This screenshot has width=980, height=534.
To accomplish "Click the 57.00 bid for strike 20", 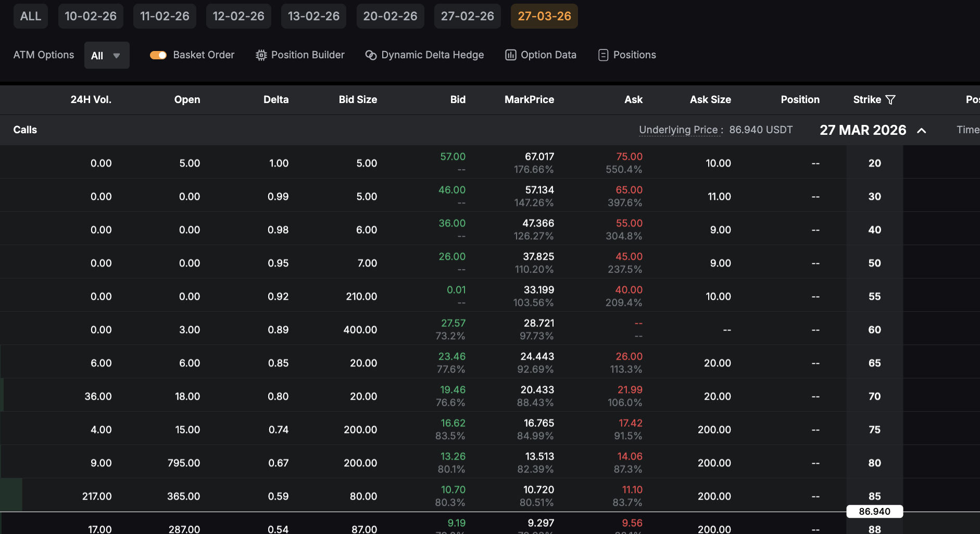I will [x=453, y=157].
